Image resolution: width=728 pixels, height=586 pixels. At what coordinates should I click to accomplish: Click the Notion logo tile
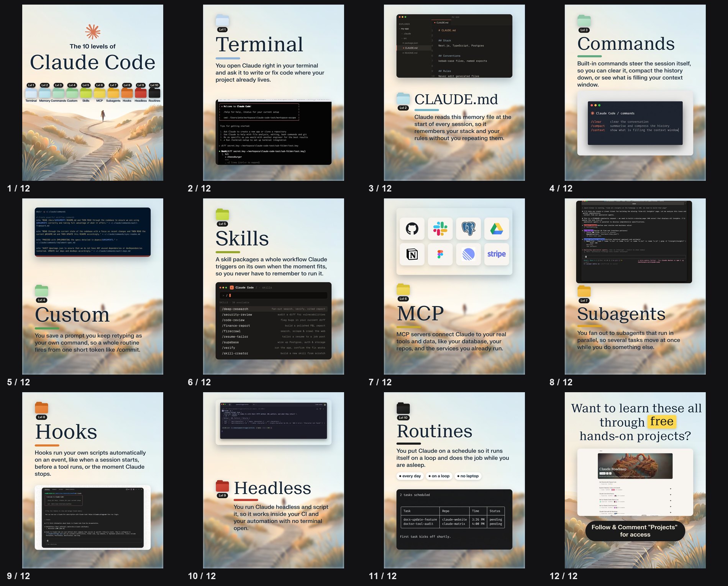coord(412,254)
